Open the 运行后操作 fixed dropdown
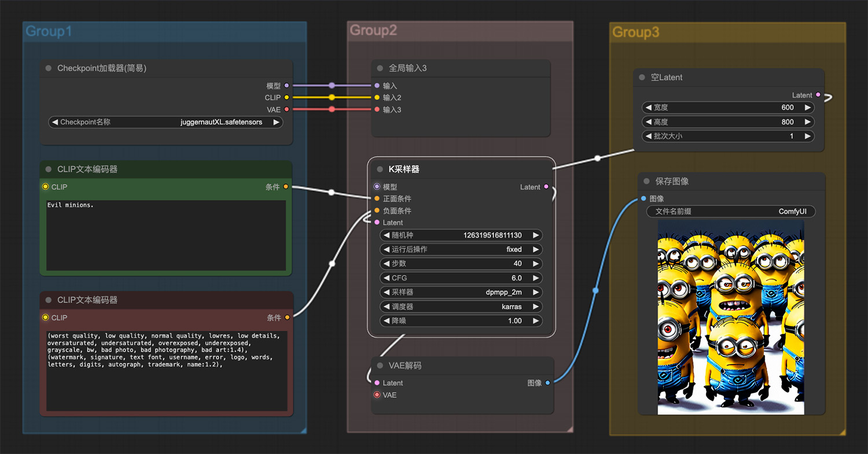This screenshot has height=454, width=868. (x=461, y=249)
